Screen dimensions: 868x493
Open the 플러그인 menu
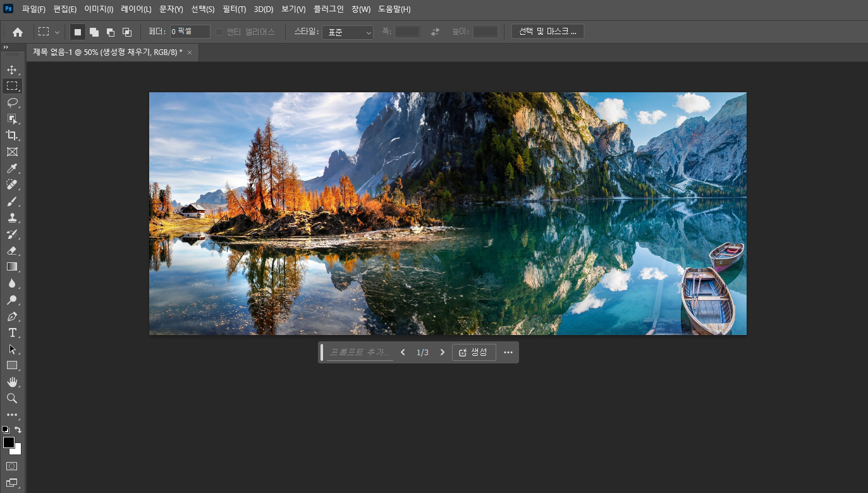[x=329, y=9]
